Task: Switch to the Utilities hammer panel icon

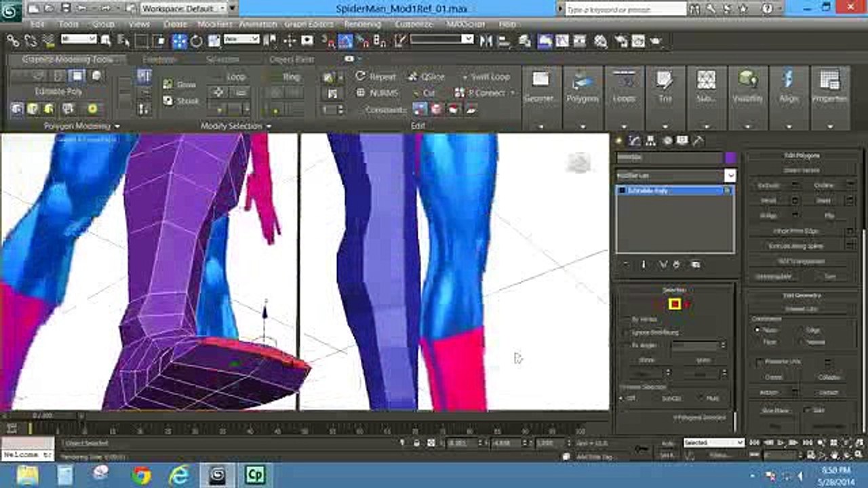Action: click(x=698, y=141)
